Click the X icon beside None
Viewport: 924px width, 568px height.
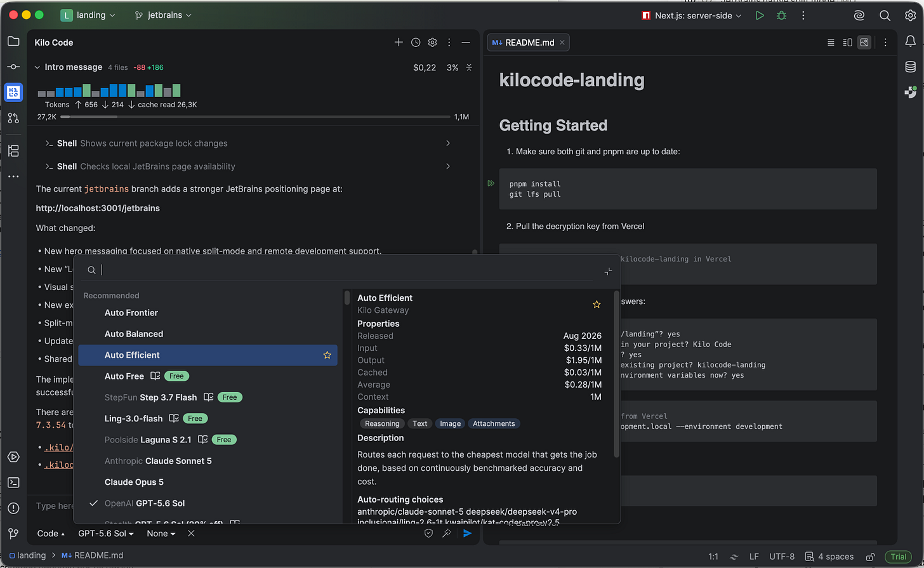(x=191, y=534)
